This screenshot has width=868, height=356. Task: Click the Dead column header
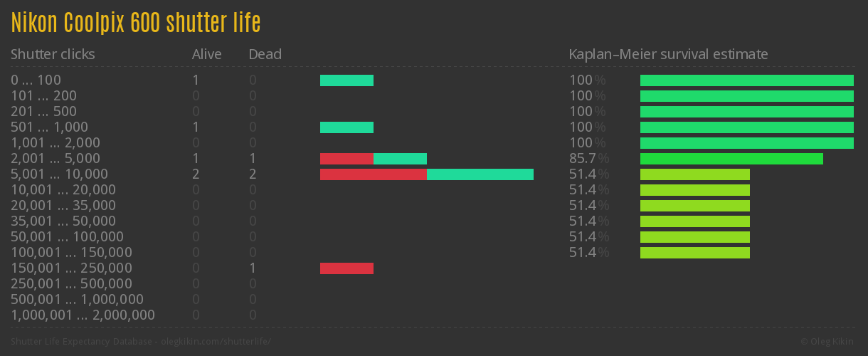point(265,54)
